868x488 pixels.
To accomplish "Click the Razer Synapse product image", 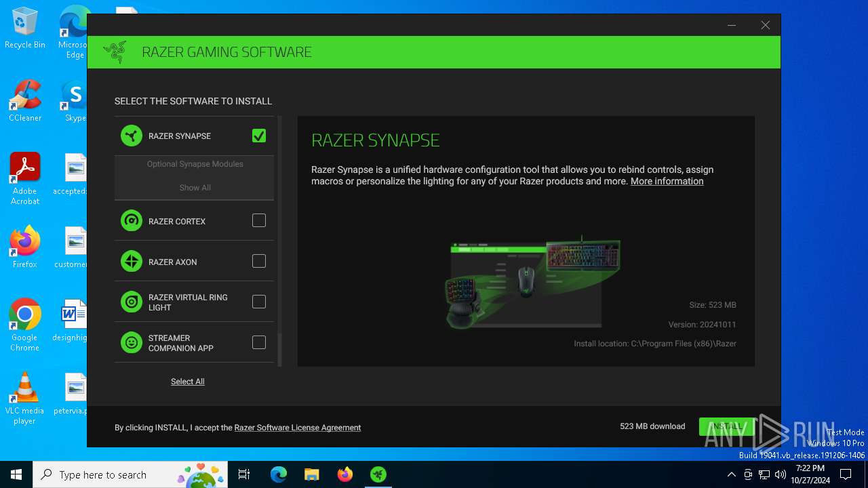I will [532, 281].
